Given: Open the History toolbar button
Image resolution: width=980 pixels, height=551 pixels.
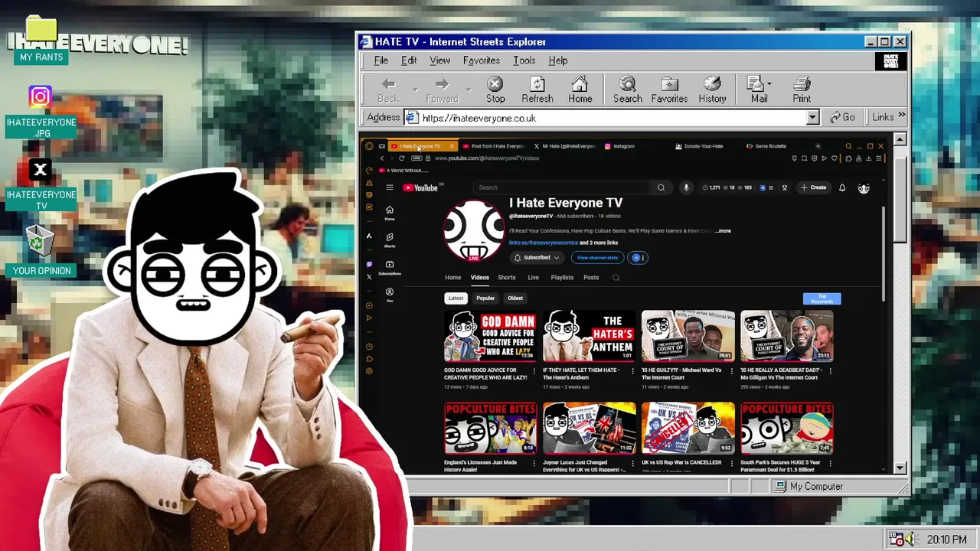Looking at the screenshot, I should click(712, 90).
